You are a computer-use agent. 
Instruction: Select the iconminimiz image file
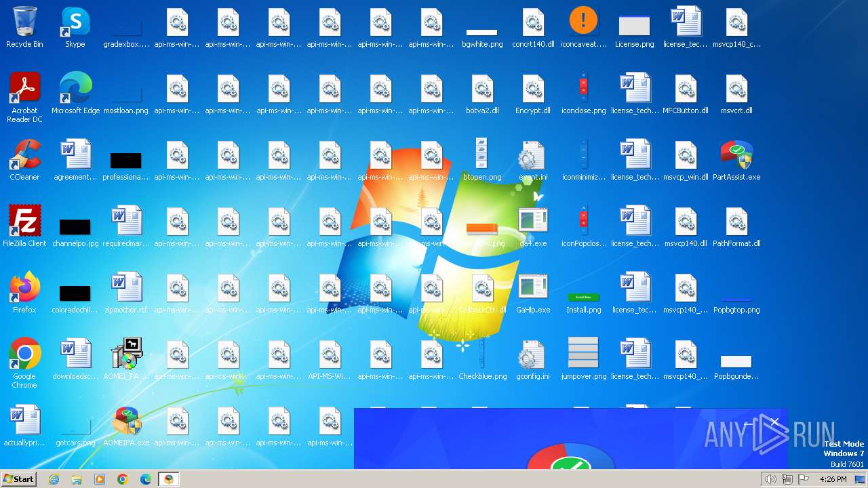coord(584,160)
